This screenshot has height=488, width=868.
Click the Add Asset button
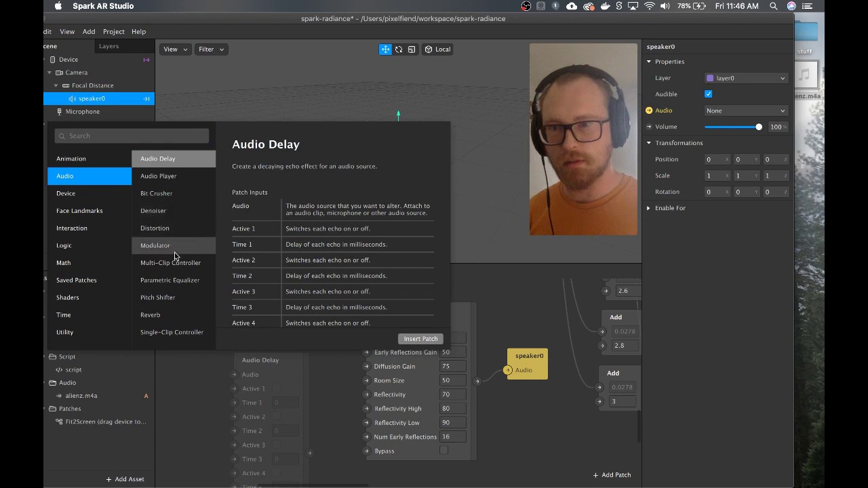(125, 479)
